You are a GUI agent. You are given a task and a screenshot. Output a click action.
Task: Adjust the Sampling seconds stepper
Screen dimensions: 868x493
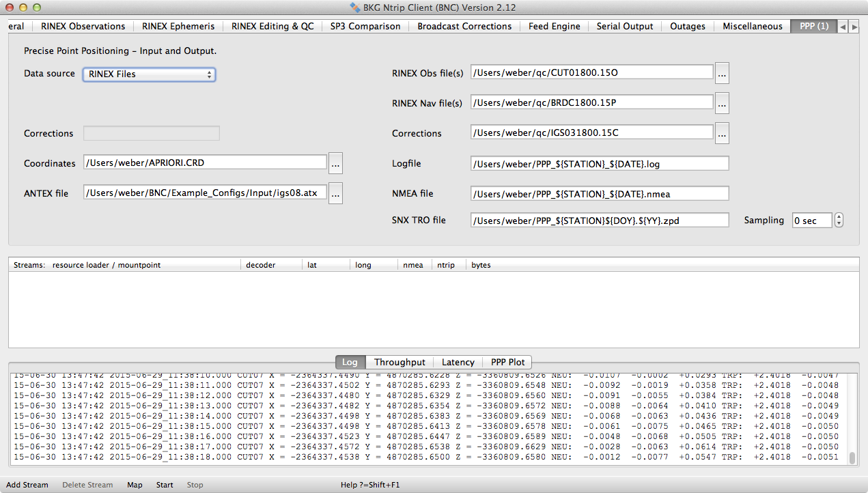click(x=839, y=221)
